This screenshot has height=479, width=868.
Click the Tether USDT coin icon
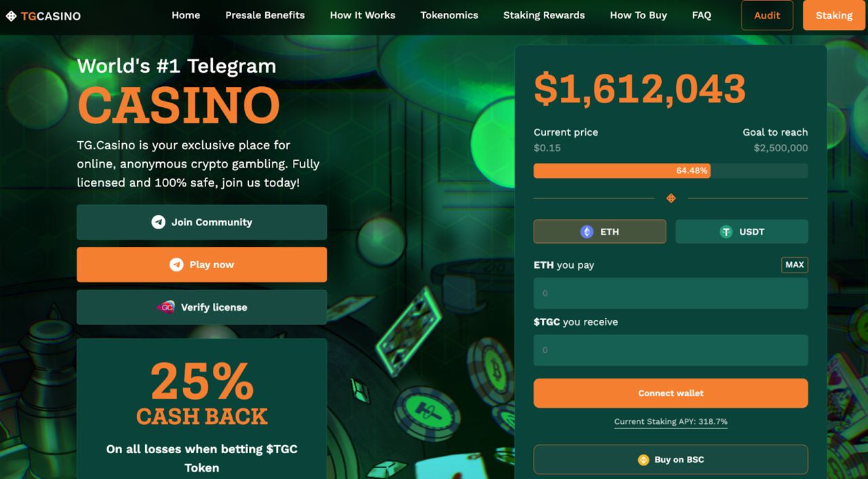point(726,231)
